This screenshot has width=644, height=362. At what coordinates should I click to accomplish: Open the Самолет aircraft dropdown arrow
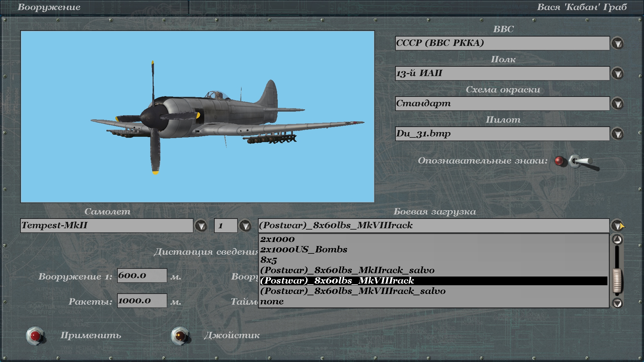point(201,226)
